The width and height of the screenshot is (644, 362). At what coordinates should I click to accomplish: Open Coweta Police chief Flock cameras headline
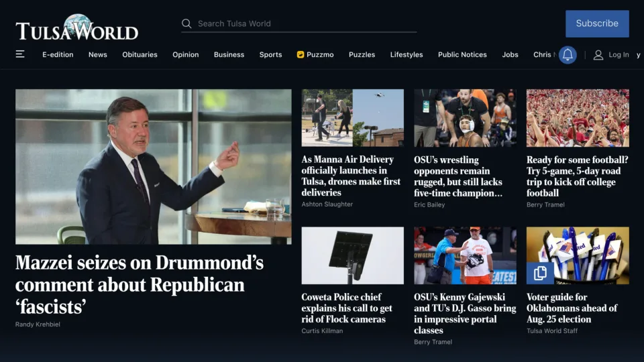point(347,308)
